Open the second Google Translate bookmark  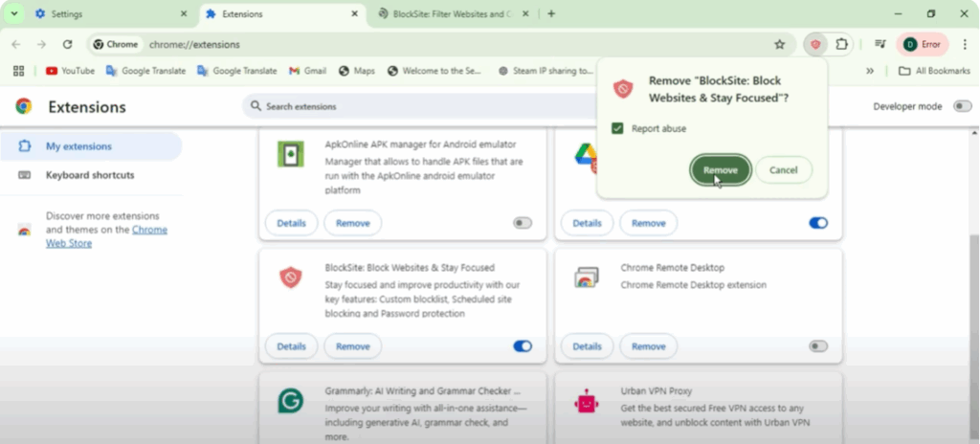[237, 71]
